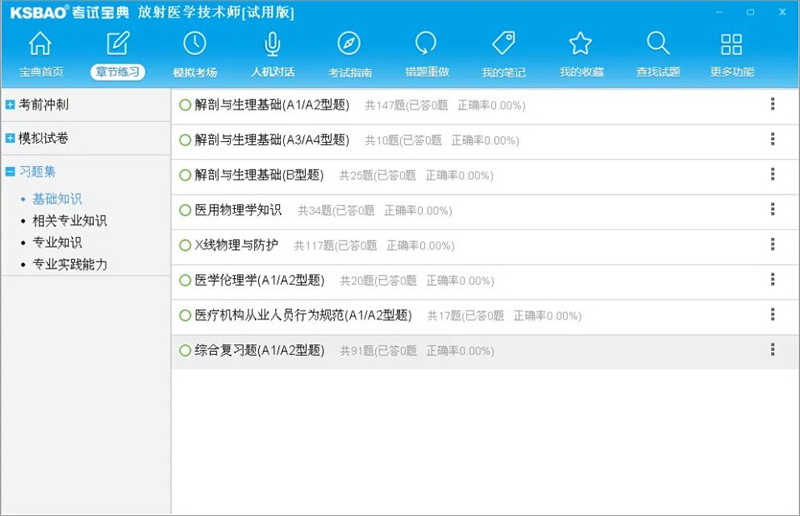The width and height of the screenshot is (800, 516).
Task: Open 人机对话 microphone icon
Action: click(272, 45)
